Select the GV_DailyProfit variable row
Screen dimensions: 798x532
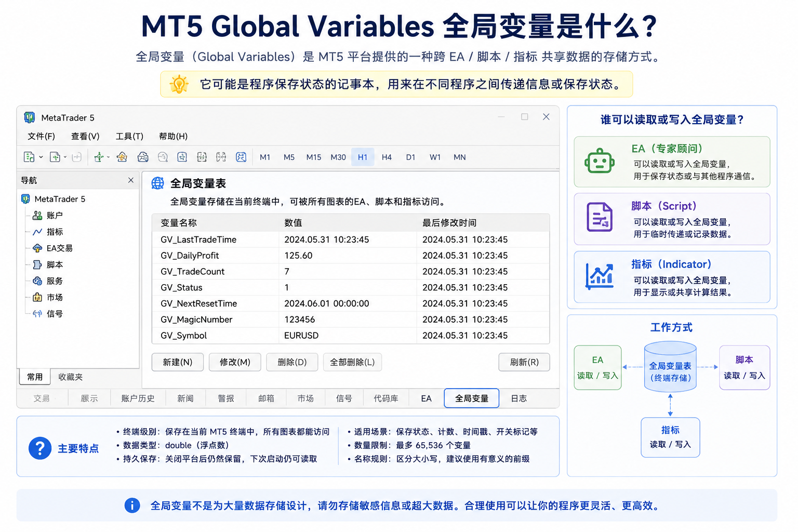click(x=351, y=256)
